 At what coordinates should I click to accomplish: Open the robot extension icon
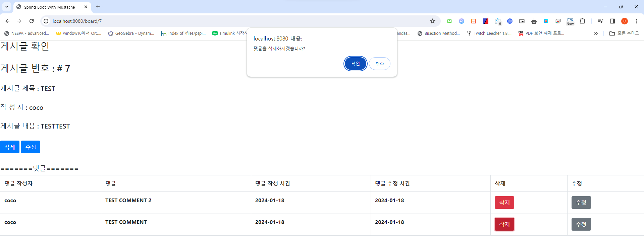[x=534, y=21]
